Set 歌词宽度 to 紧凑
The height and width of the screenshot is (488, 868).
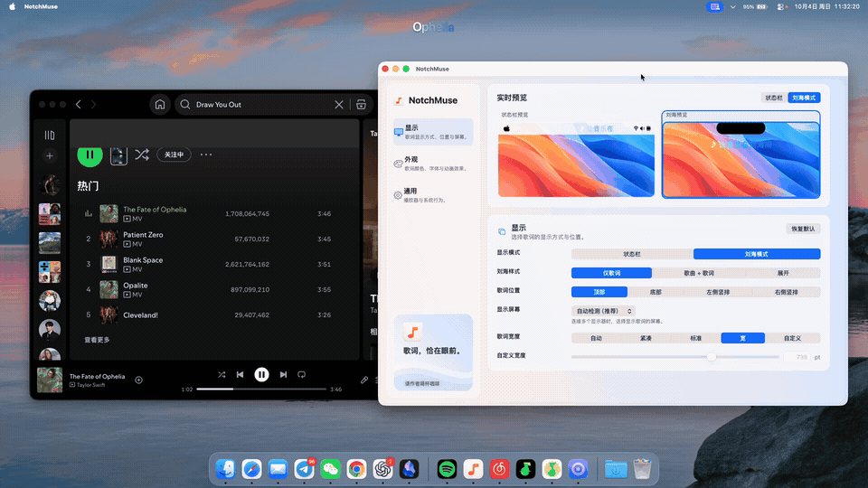coord(646,338)
